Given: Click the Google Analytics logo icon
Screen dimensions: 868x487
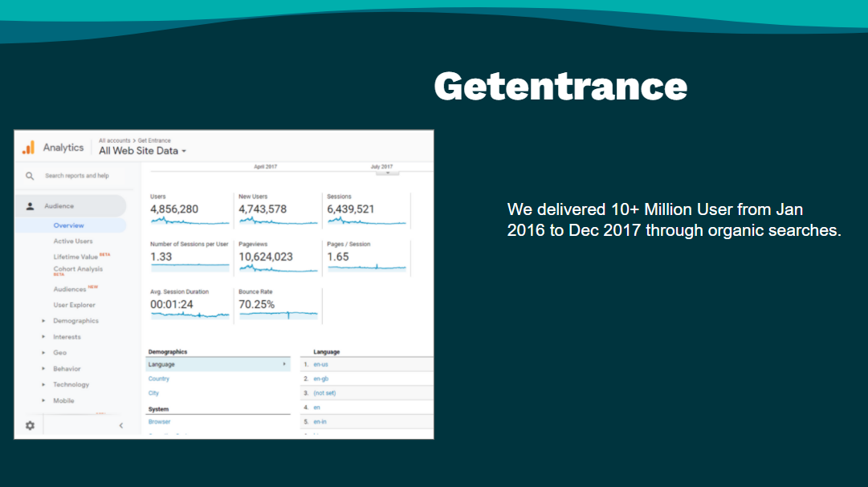Looking at the screenshot, I should 29,147.
